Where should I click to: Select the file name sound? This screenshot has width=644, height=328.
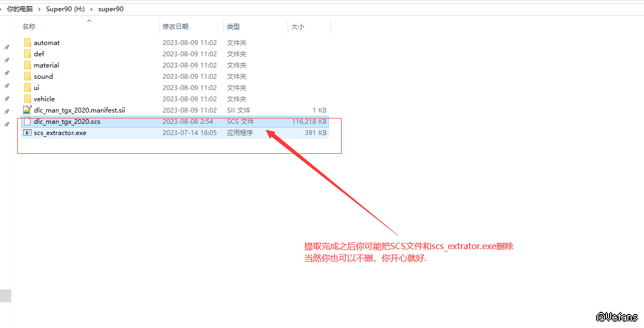(x=43, y=76)
